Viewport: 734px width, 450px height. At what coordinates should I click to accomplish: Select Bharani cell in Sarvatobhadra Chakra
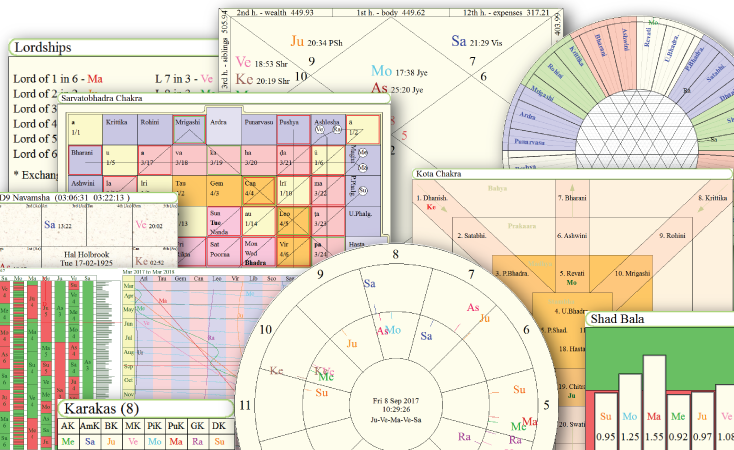tap(85, 160)
